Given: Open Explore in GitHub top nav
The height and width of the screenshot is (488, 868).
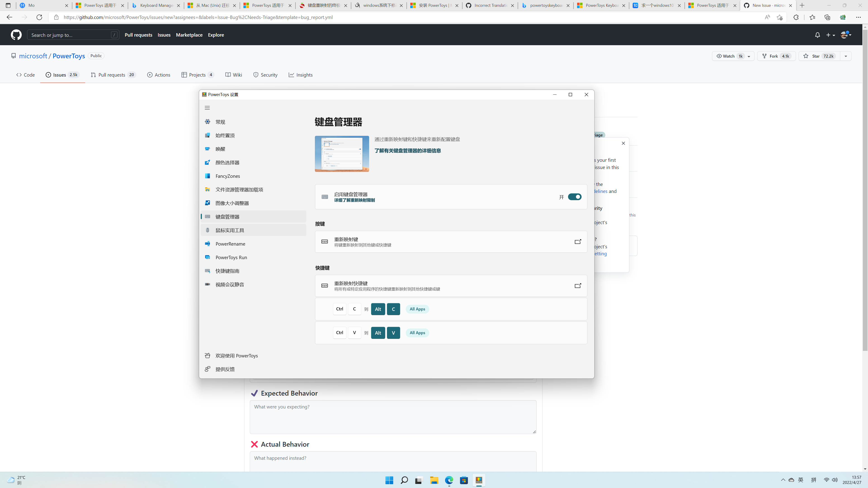Looking at the screenshot, I should tap(216, 35).
